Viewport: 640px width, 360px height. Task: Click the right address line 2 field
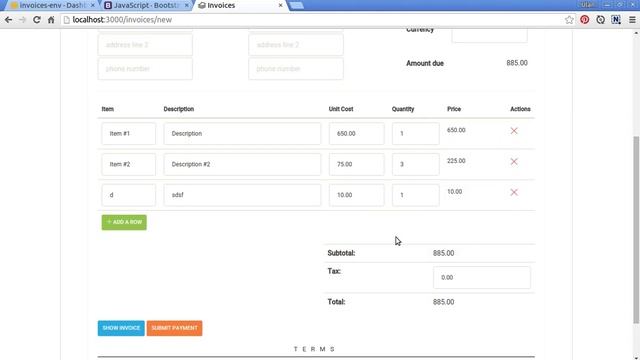click(x=296, y=45)
